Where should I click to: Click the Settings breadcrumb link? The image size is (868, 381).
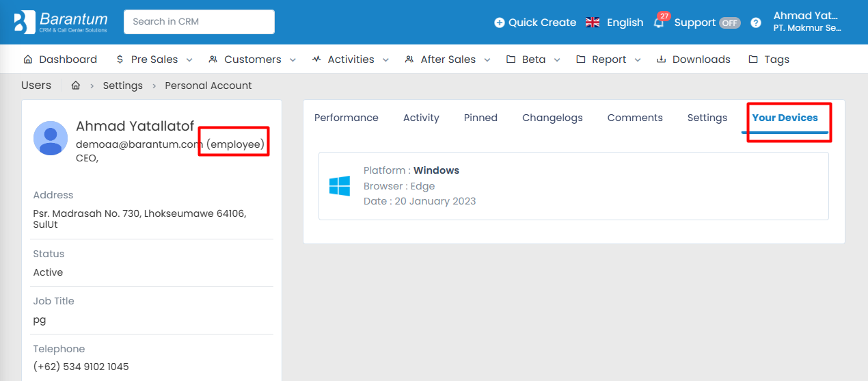tap(122, 86)
